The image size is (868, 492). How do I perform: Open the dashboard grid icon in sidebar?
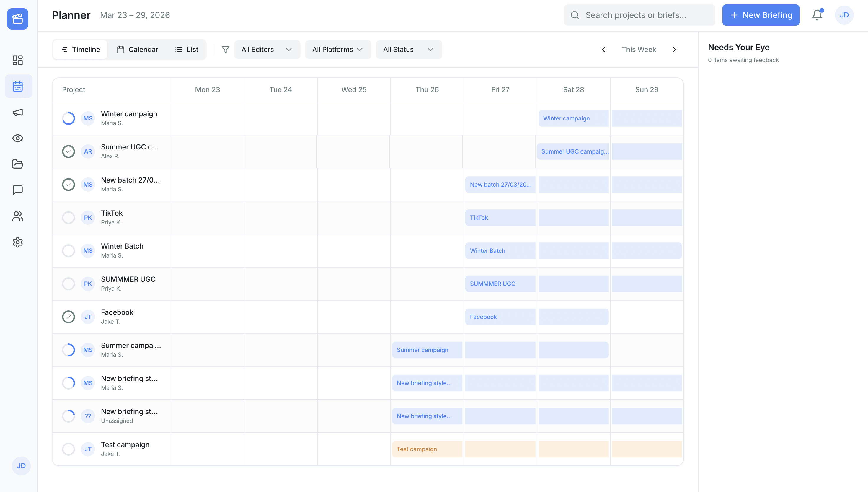pyautogui.click(x=17, y=60)
